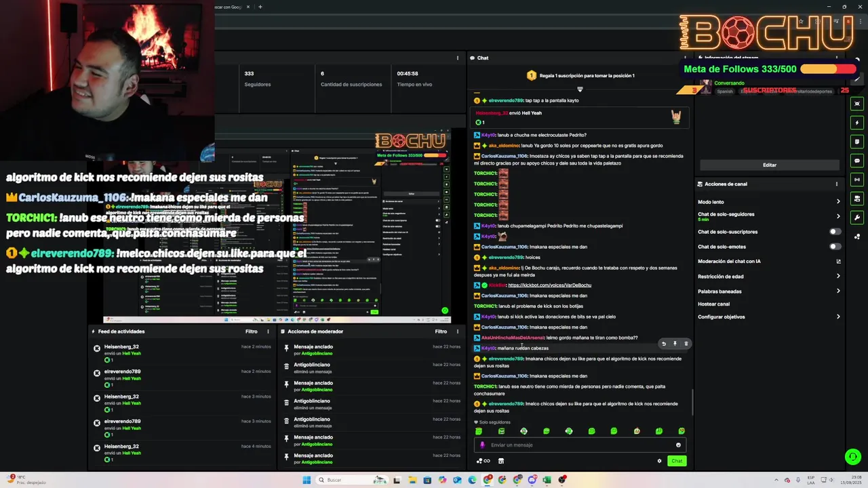Click the Conversando stream category text

pyautogui.click(x=729, y=83)
